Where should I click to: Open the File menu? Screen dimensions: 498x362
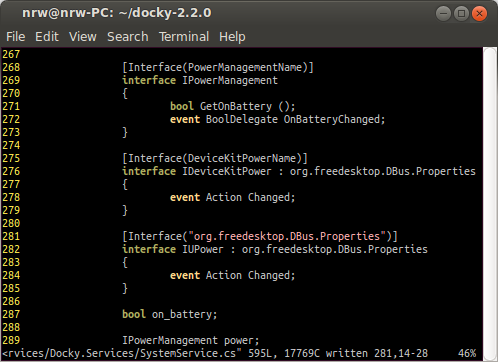point(16,37)
